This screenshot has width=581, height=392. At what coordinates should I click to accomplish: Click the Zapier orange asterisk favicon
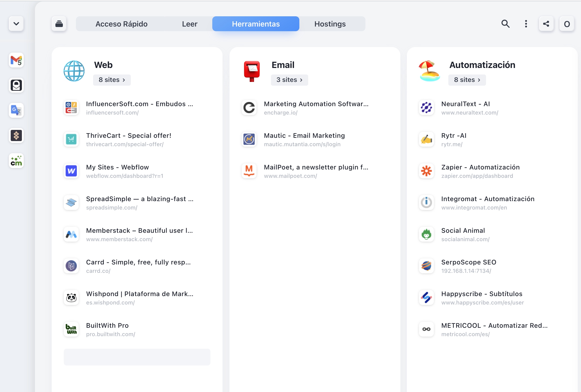tap(426, 171)
